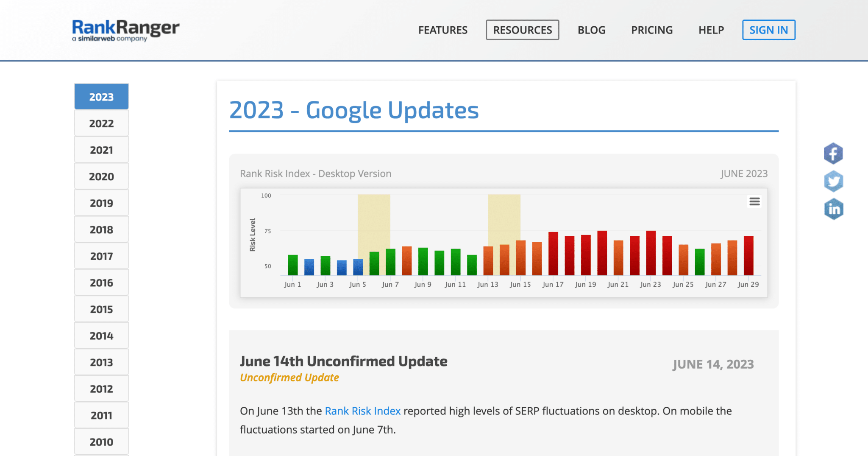This screenshot has height=456, width=868.
Task: Click the 'JUNE 2023' chart label
Action: pyautogui.click(x=744, y=173)
